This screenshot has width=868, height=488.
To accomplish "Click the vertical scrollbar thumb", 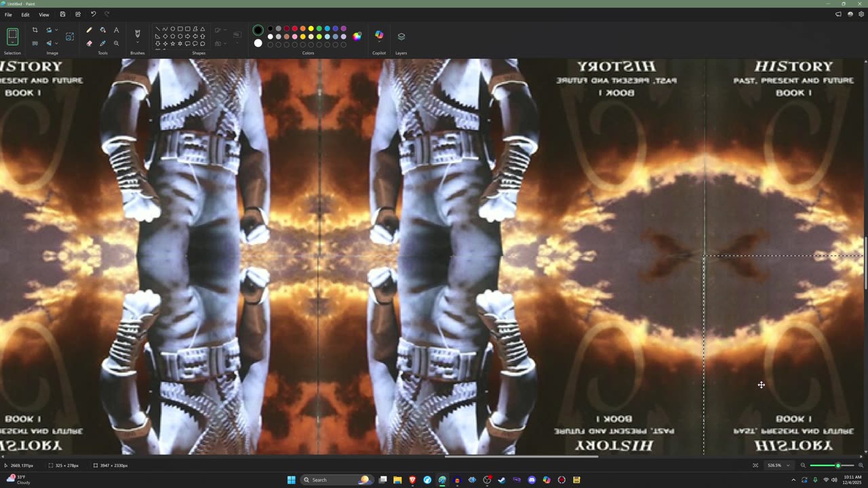I will pyautogui.click(x=866, y=263).
